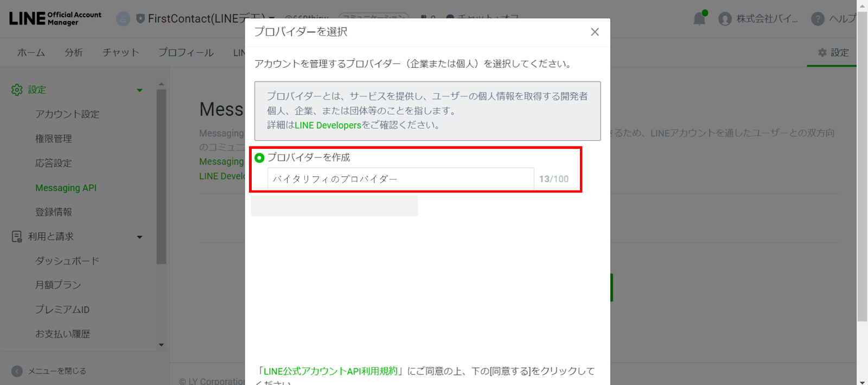Switch to the Chat tab
Image resolution: width=868 pixels, height=385 pixels.
click(x=121, y=53)
